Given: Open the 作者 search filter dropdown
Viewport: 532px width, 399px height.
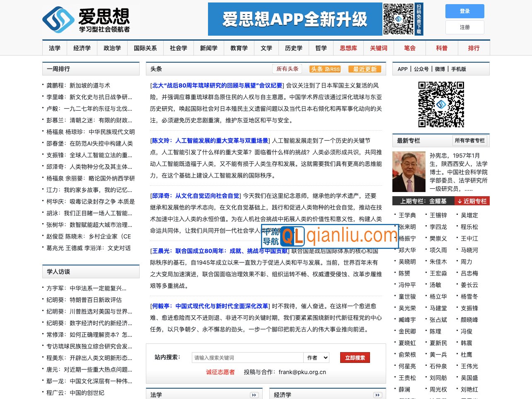Looking at the screenshot, I should (316, 357).
